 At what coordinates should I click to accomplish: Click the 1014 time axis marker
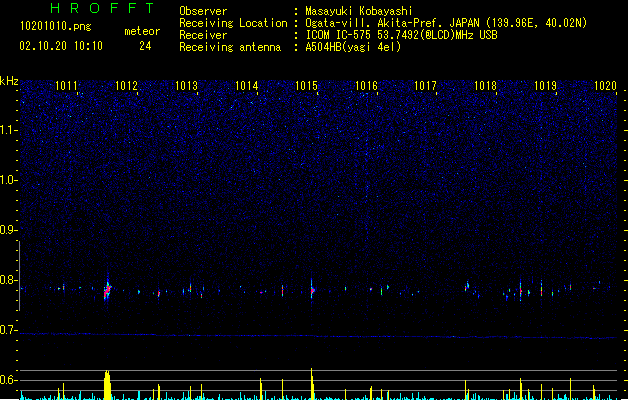(246, 86)
